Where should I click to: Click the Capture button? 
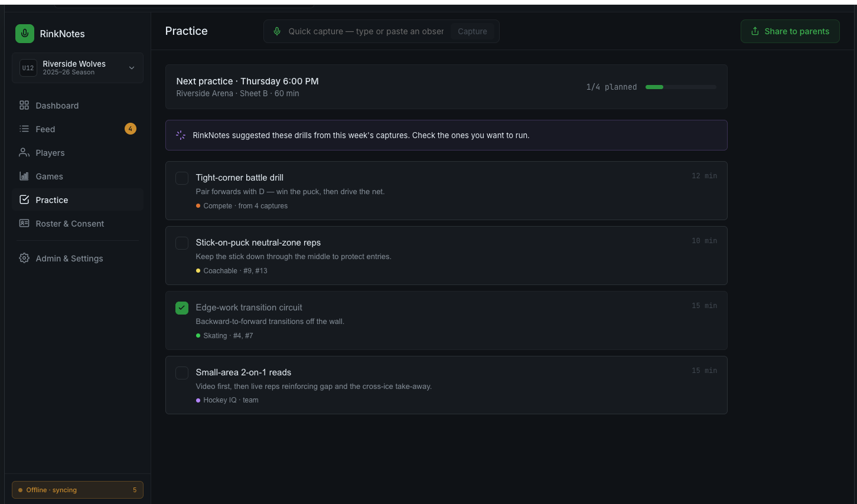click(473, 31)
